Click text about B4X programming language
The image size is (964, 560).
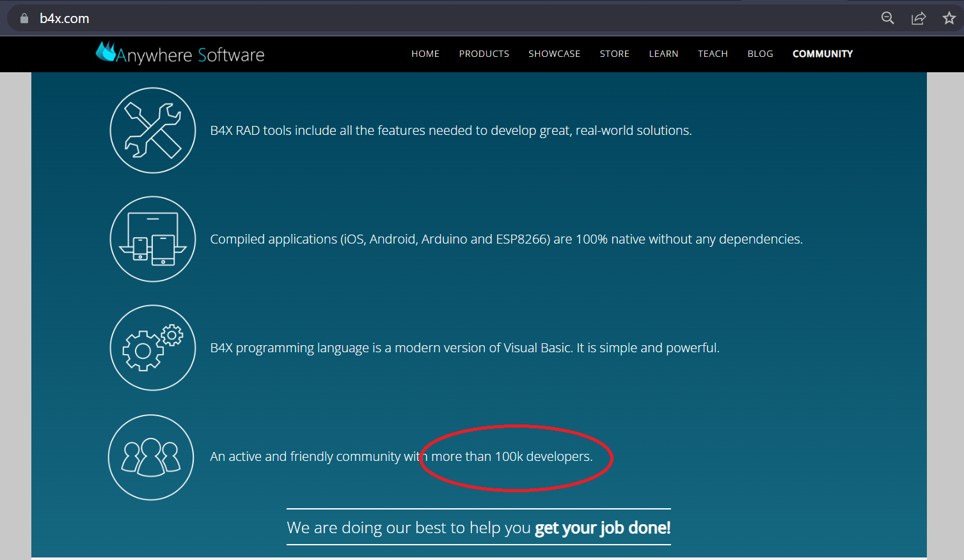[x=465, y=348]
